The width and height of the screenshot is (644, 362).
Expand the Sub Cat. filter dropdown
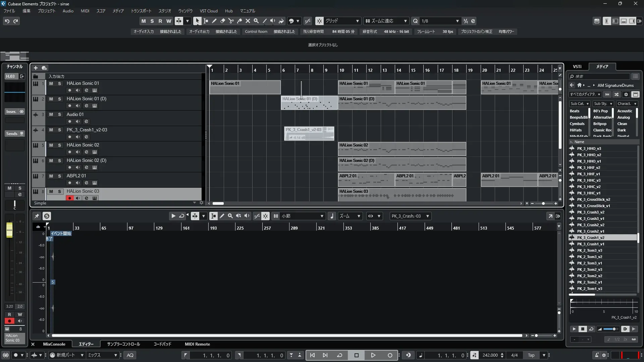tap(580, 104)
